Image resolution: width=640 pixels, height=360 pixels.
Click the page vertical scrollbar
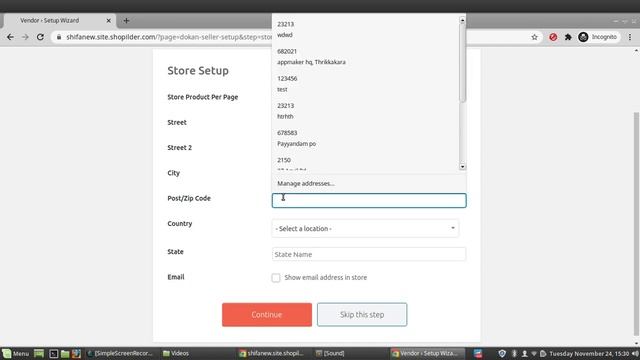(636, 223)
